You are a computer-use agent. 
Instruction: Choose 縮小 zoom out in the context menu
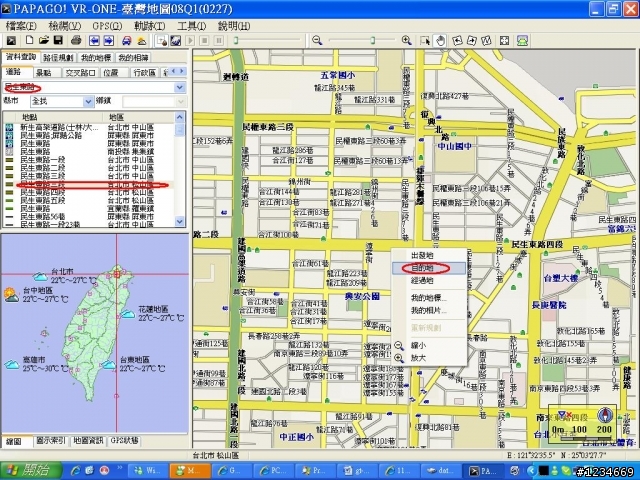[x=429, y=346]
